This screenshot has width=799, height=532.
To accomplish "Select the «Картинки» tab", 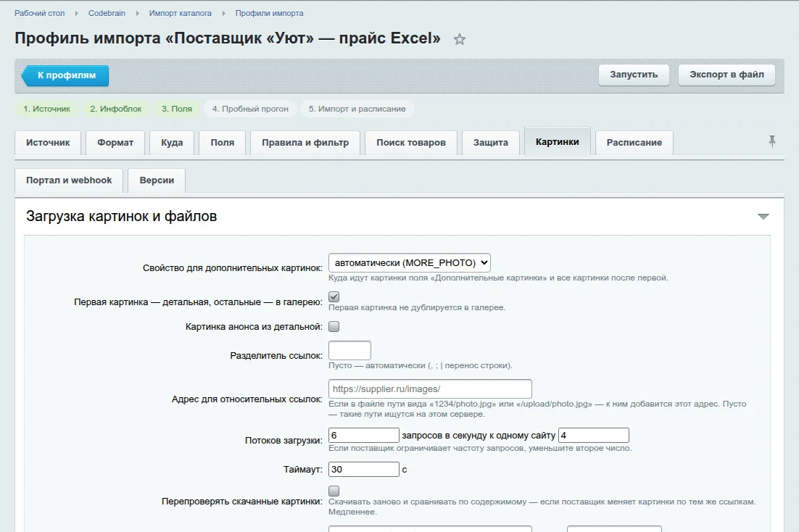I will click(x=557, y=141).
